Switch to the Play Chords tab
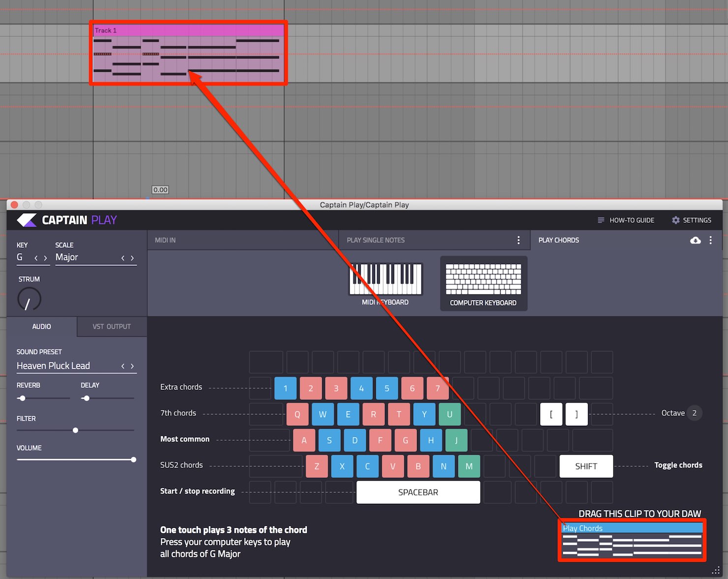 [x=626, y=240]
